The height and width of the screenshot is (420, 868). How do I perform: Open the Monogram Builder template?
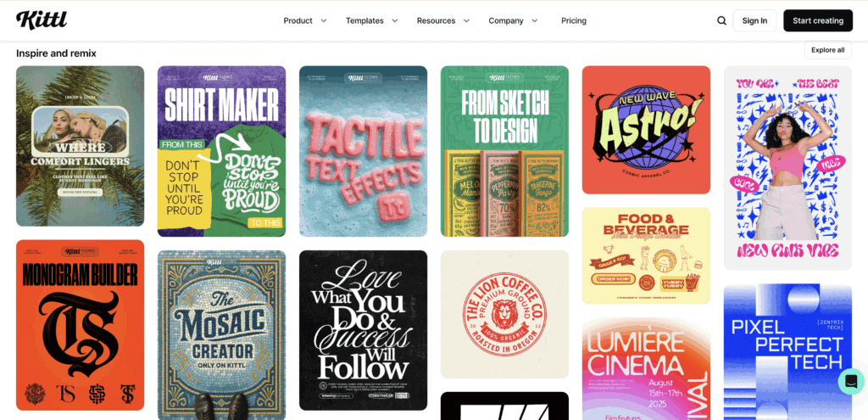80,325
